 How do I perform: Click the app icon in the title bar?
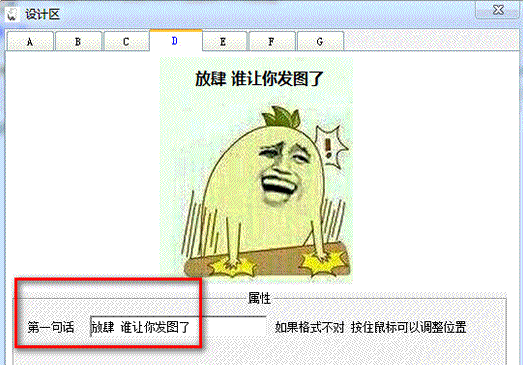pyautogui.click(x=12, y=14)
